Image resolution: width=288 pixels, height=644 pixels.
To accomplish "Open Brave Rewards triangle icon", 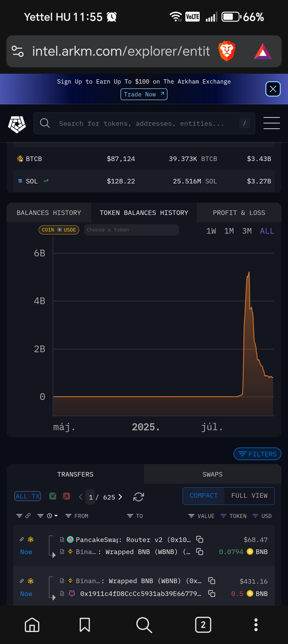I will pos(263,51).
